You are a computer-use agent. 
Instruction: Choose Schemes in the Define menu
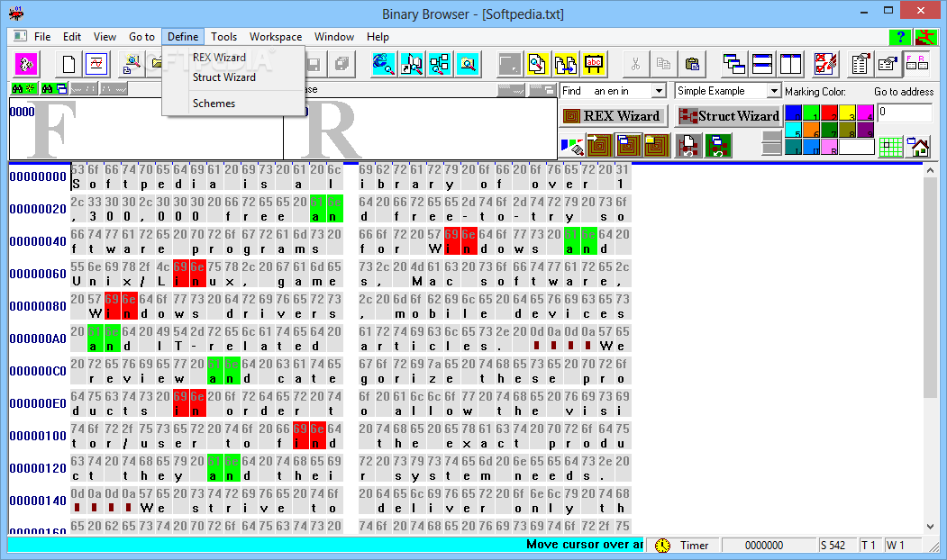tap(214, 104)
